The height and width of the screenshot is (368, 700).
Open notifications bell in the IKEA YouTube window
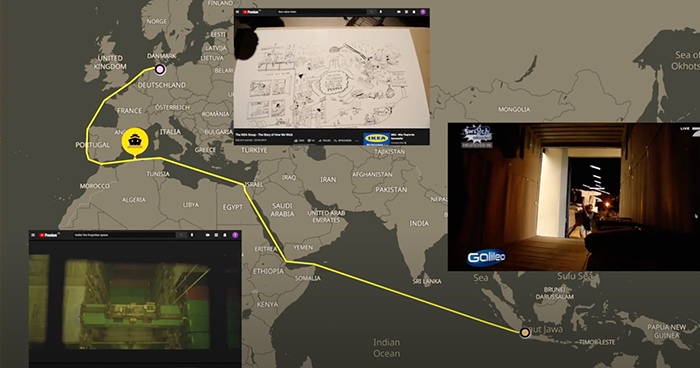[x=414, y=12]
